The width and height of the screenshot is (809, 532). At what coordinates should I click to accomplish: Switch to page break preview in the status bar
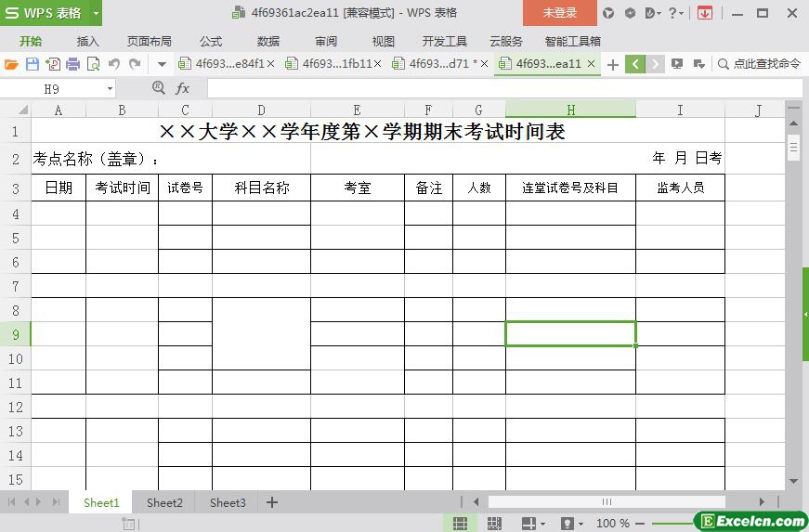click(494, 524)
